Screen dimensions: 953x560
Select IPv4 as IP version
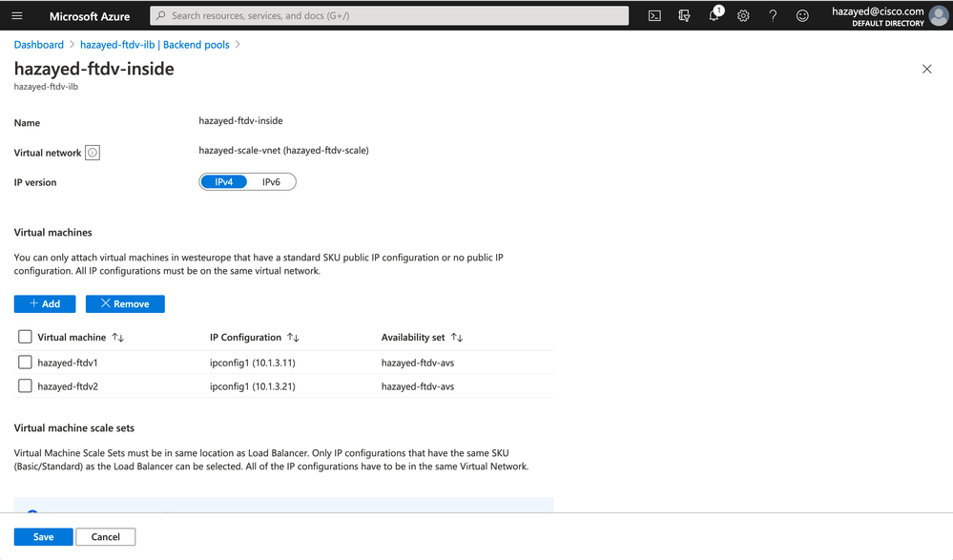[223, 182]
